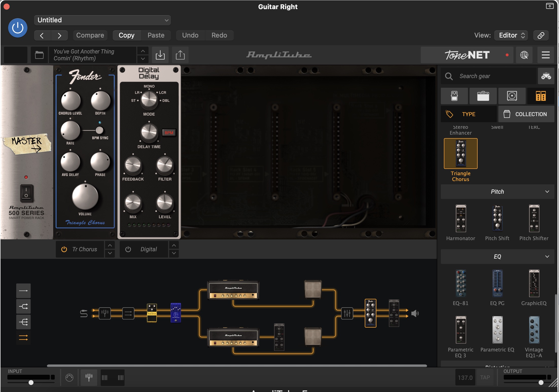Select the lower AmpliTube amp head
Viewport: 559px width, 392px height.
pos(233,337)
